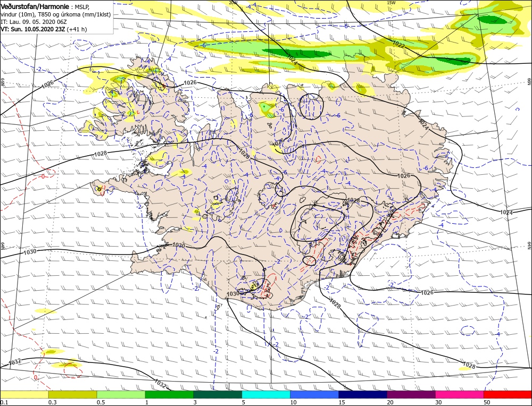Viewport: 532px width, 406px height.
Task: Click the 0.1 legend scale value
Action: point(4,402)
